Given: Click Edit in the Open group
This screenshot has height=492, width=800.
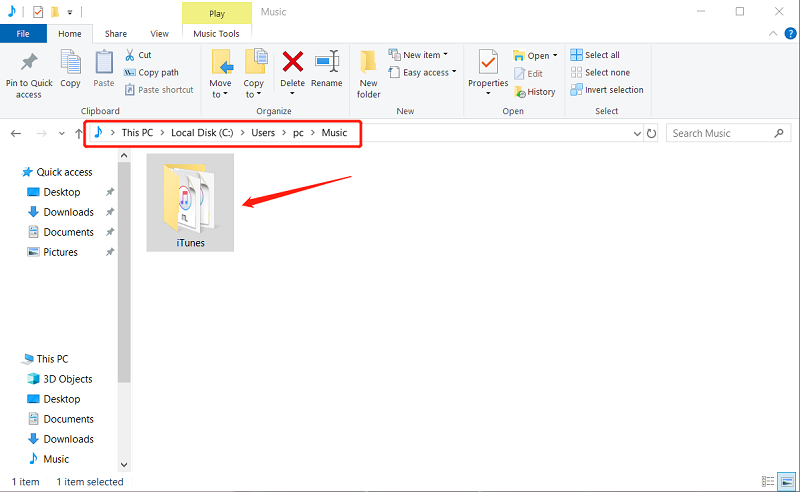Looking at the screenshot, I should pyautogui.click(x=529, y=73).
